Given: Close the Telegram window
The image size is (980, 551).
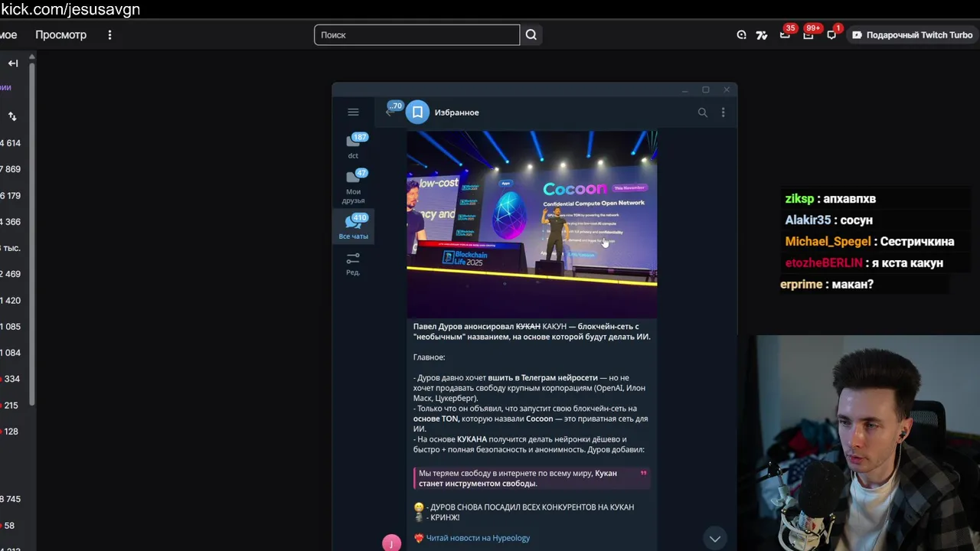Looking at the screenshot, I should 727,90.
